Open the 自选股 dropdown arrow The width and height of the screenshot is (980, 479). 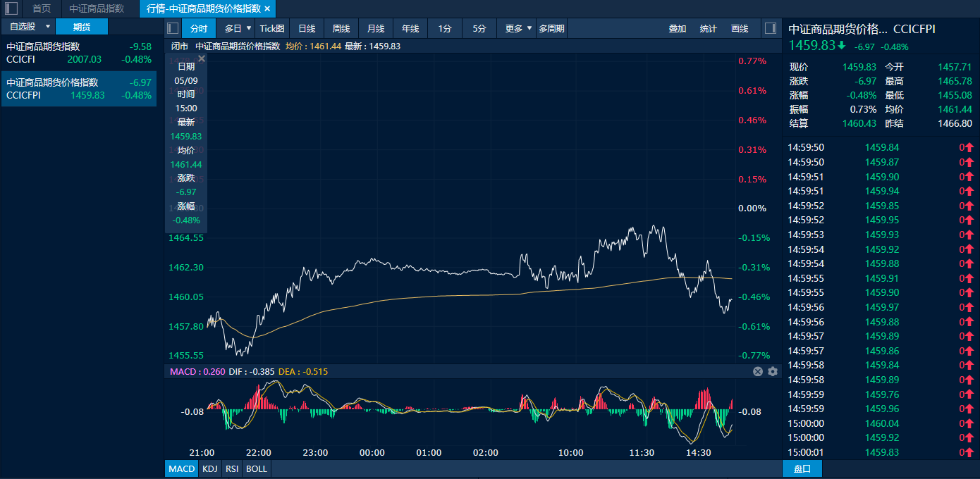pyautogui.click(x=48, y=27)
